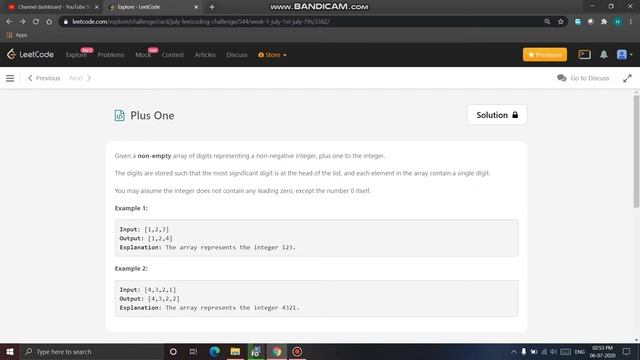Open the hamburger sidebar menu
640x360 pixels.
click(x=10, y=78)
